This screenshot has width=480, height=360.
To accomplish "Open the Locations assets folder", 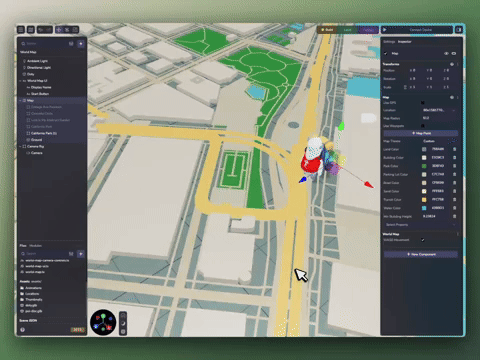I will pyautogui.click(x=32, y=294).
